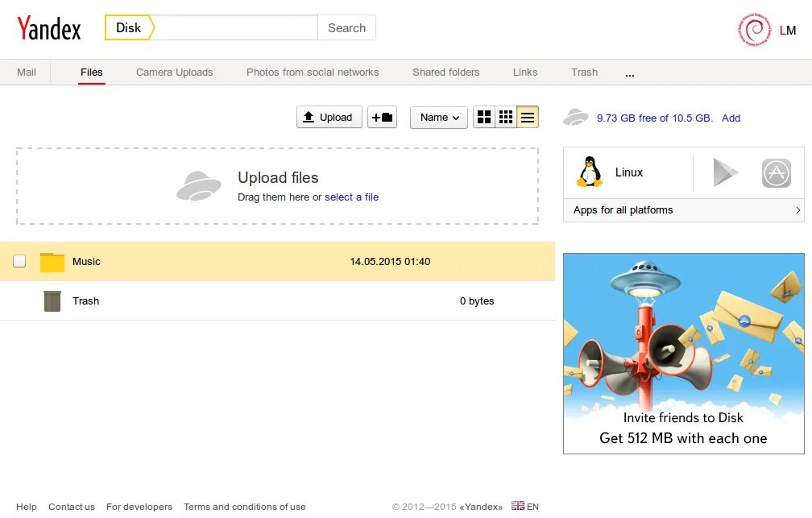Click the date 14.05.2015 01:40
This screenshot has width=812, height=518.
(x=390, y=262)
